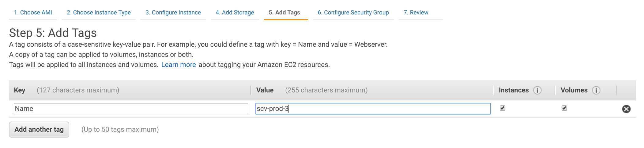Viewport: 644px width, 148px height.
Task: Open the 2. Choose Instance Type step
Action: [x=99, y=13]
